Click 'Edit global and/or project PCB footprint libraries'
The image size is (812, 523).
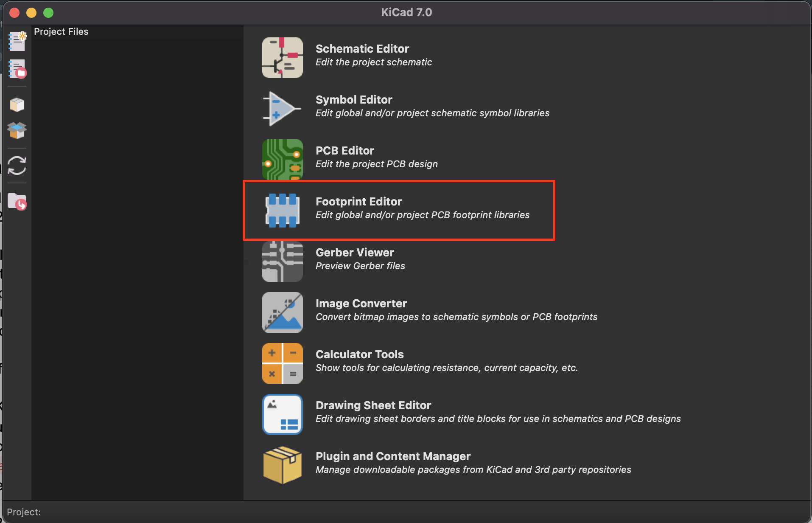(423, 215)
